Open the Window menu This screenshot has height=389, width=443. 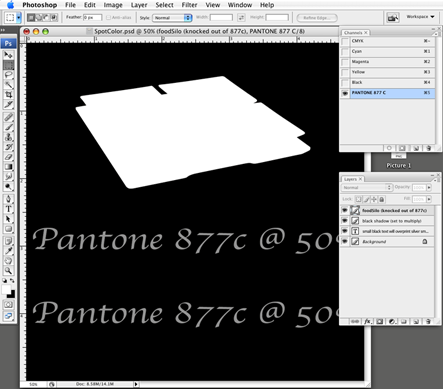click(x=240, y=5)
